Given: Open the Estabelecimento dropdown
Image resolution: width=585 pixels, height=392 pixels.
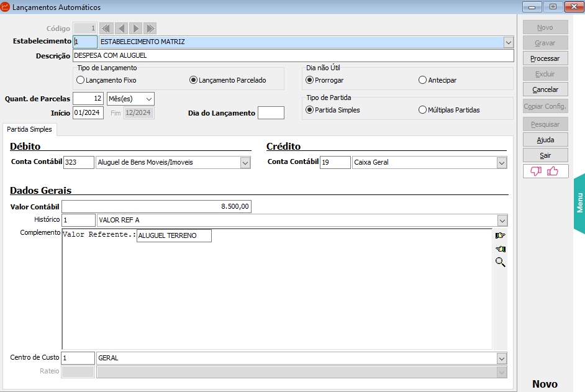Looking at the screenshot, I should click(x=508, y=42).
